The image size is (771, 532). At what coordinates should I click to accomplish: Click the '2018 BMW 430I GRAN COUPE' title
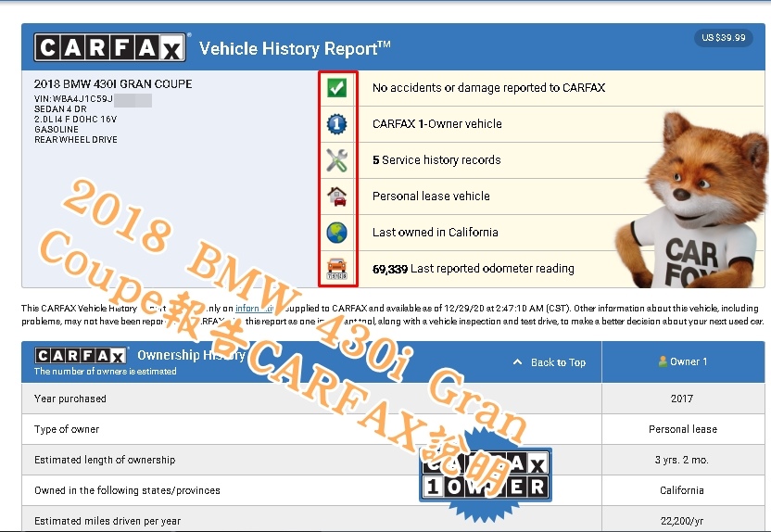click(x=113, y=84)
